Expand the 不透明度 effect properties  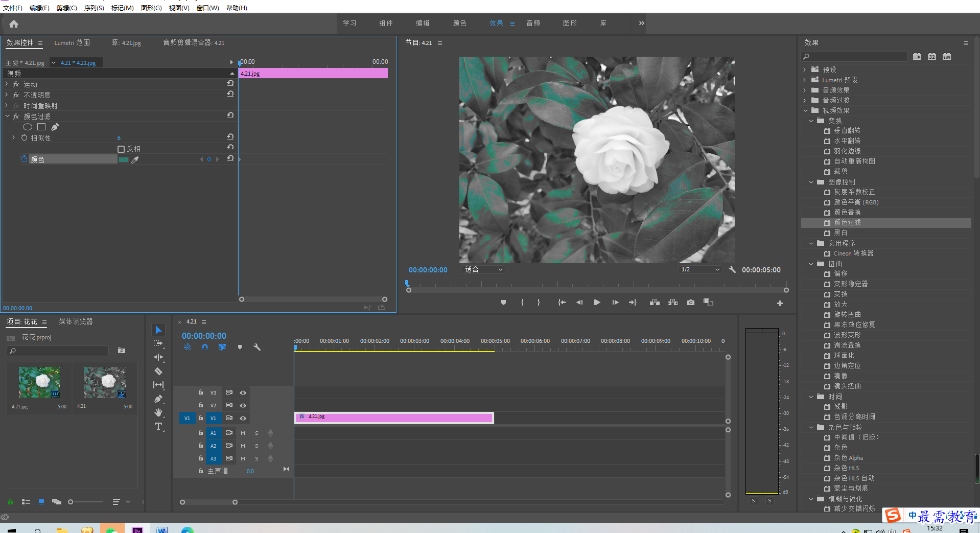[7, 95]
